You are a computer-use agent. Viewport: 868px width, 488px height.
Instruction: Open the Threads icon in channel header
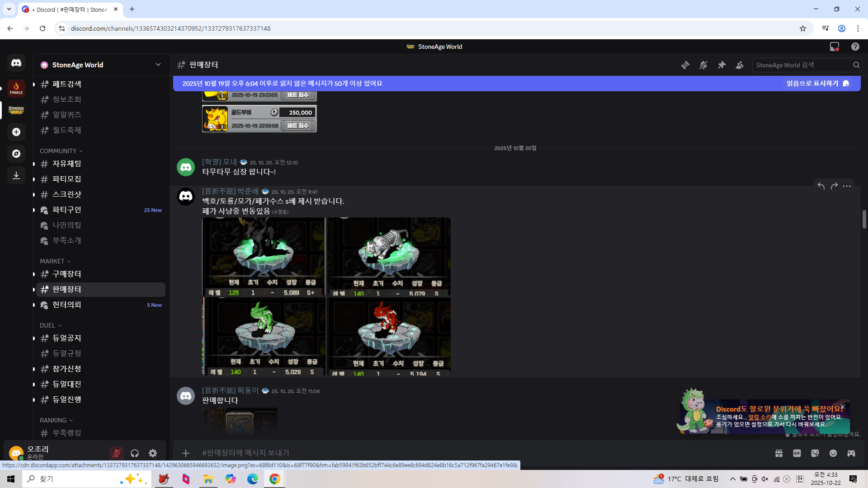click(x=685, y=65)
